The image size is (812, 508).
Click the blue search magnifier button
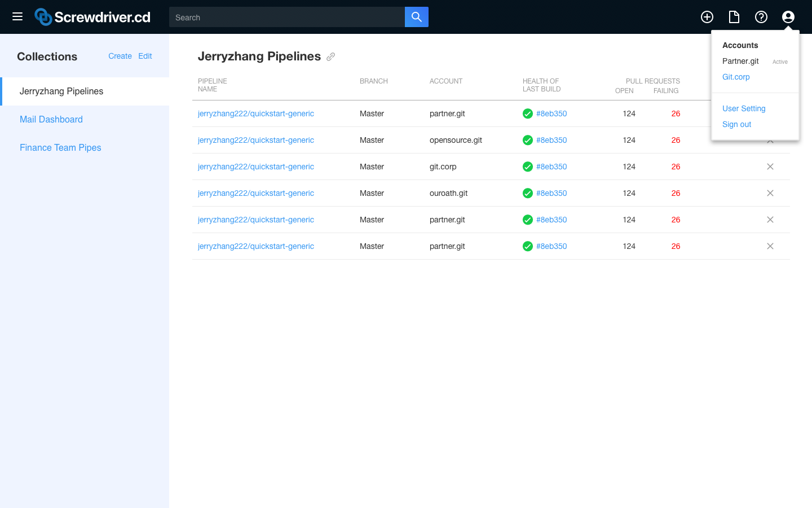click(417, 17)
